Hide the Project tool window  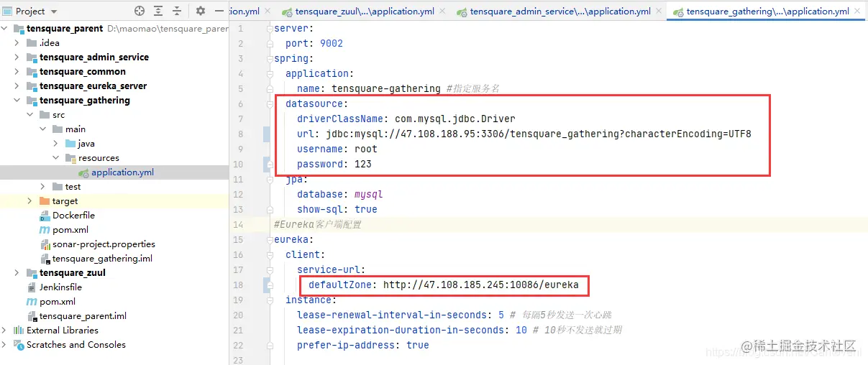click(x=219, y=11)
